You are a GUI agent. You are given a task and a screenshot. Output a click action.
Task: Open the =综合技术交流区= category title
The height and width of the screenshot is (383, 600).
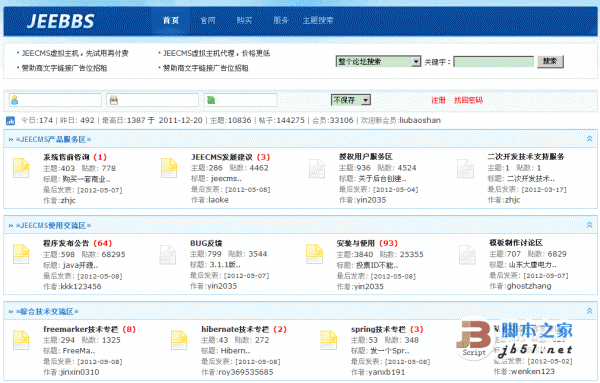click(x=47, y=311)
